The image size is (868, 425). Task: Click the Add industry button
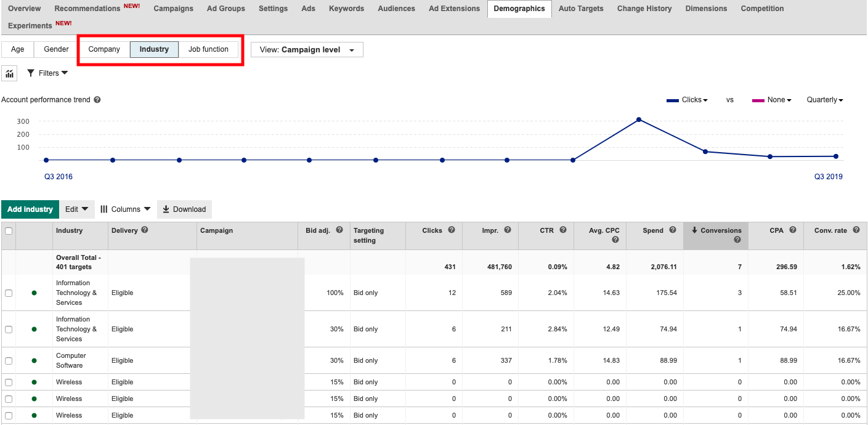click(x=30, y=209)
